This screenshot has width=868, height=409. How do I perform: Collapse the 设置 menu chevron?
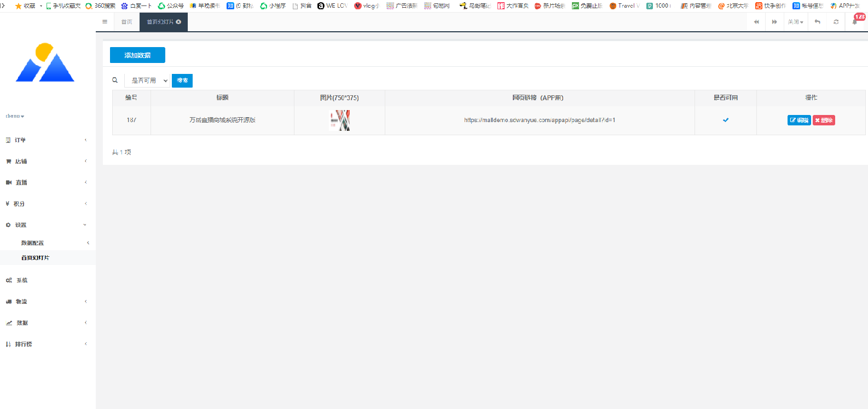tap(85, 225)
